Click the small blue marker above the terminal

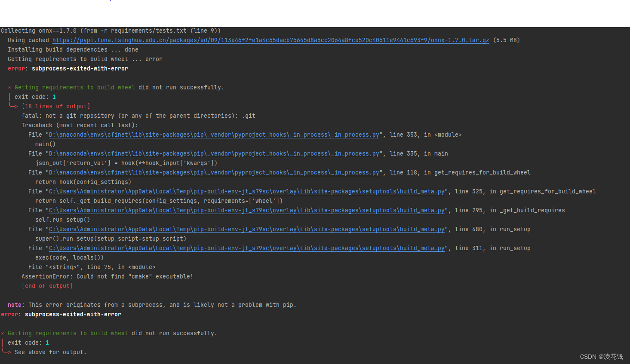pos(109,2)
